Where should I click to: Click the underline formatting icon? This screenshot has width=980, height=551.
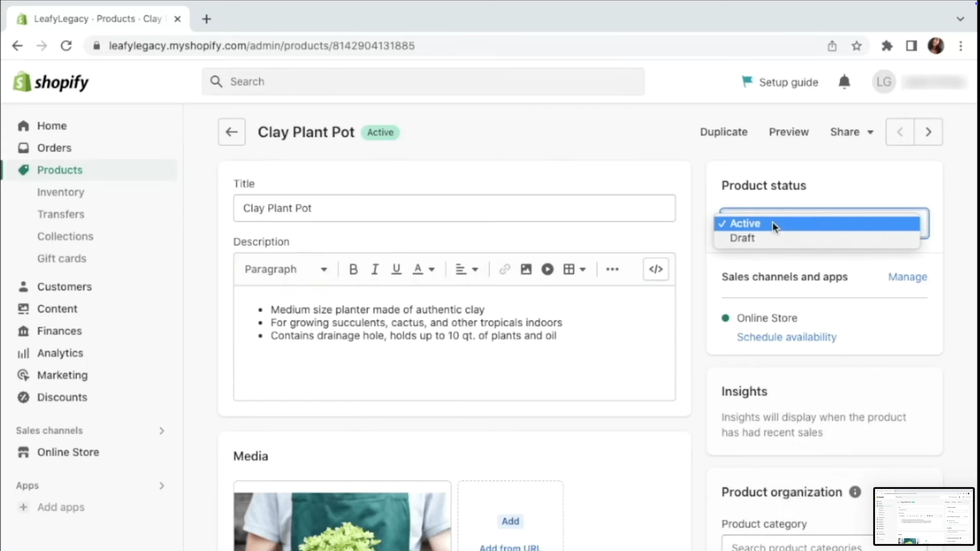tap(395, 269)
